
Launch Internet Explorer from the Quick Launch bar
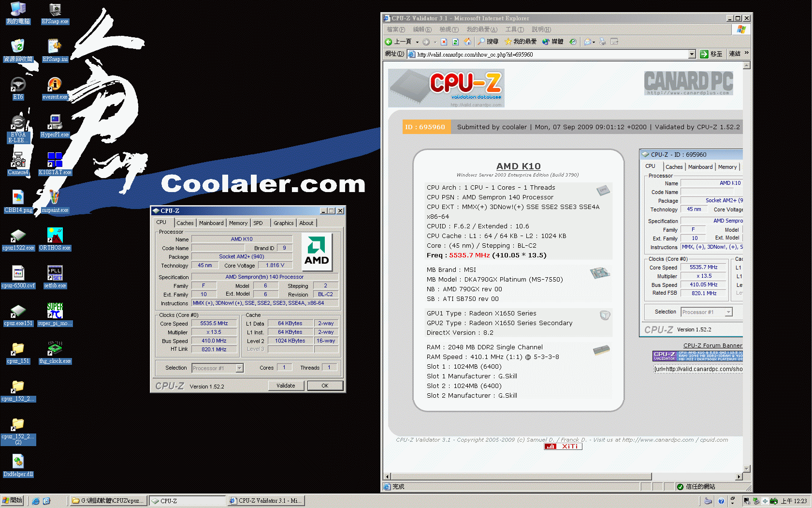(35, 501)
